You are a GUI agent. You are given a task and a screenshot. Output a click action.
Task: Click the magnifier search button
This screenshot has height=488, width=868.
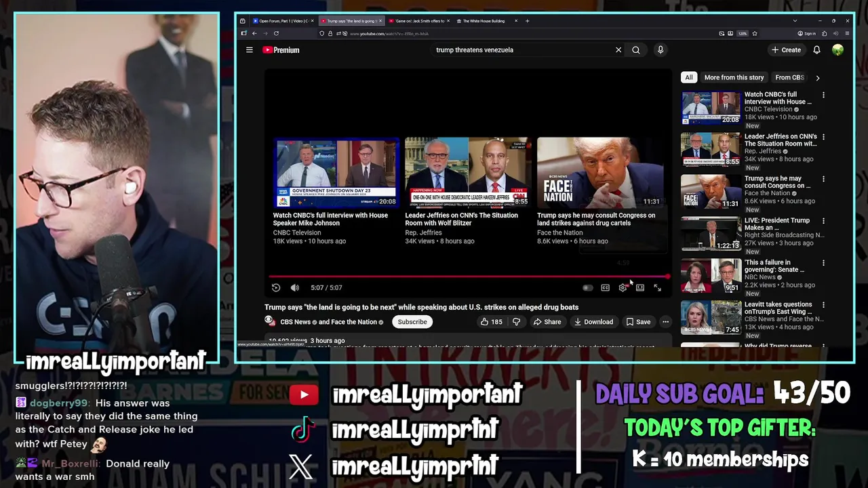point(636,49)
